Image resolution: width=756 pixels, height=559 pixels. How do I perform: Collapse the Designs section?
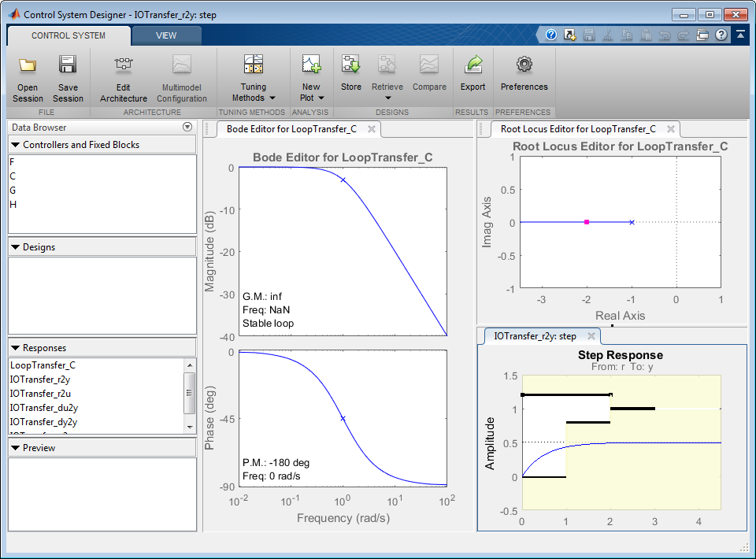pyautogui.click(x=16, y=247)
